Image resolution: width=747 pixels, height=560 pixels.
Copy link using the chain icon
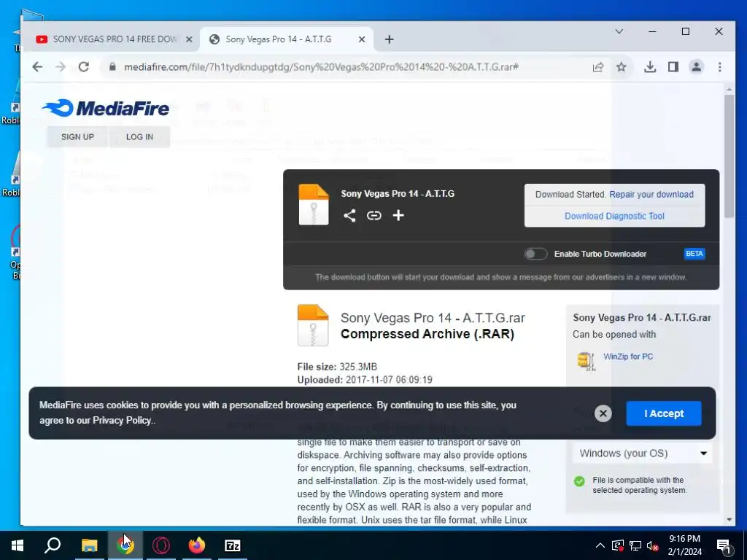coord(374,216)
